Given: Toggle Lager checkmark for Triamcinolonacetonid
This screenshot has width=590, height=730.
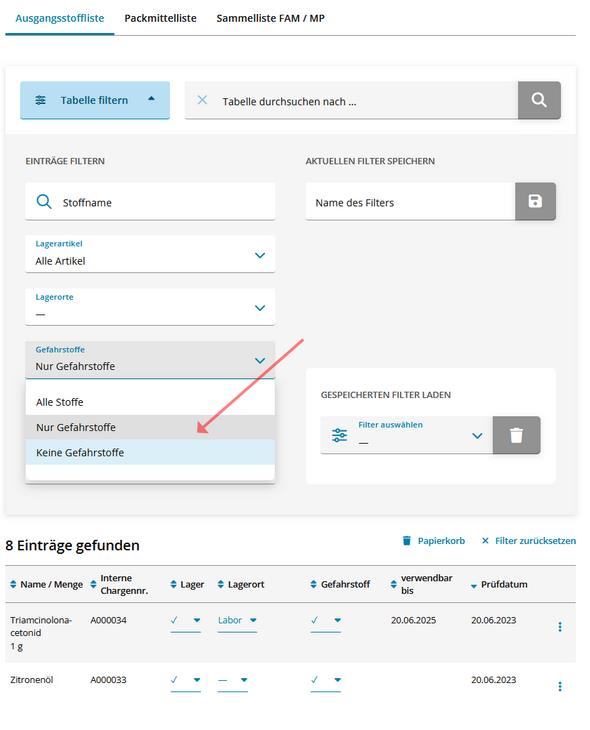Looking at the screenshot, I should pyautogui.click(x=185, y=621).
